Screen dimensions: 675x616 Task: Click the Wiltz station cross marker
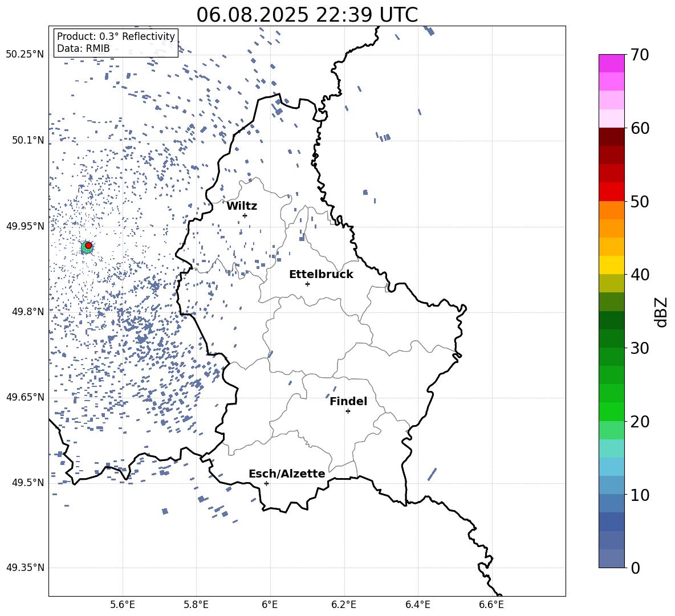tap(245, 215)
